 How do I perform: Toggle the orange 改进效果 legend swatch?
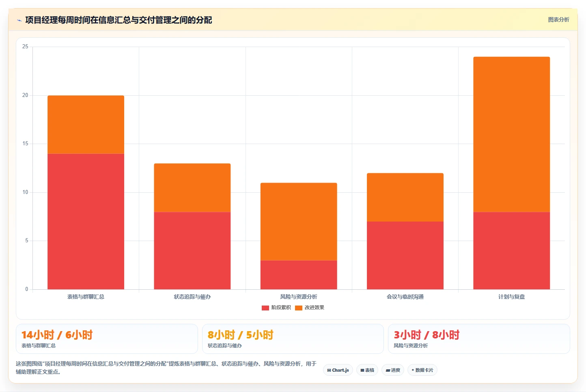[299, 308]
